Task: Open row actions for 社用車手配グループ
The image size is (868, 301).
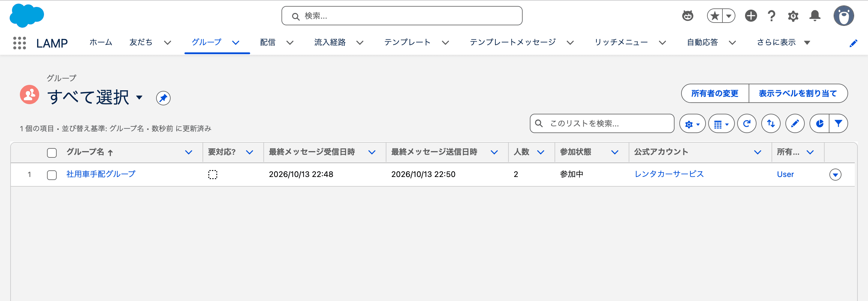Action: 835,174
